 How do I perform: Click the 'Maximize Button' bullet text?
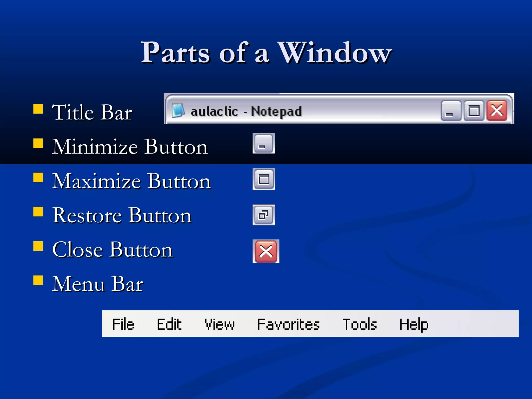click(x=131, y=181)
